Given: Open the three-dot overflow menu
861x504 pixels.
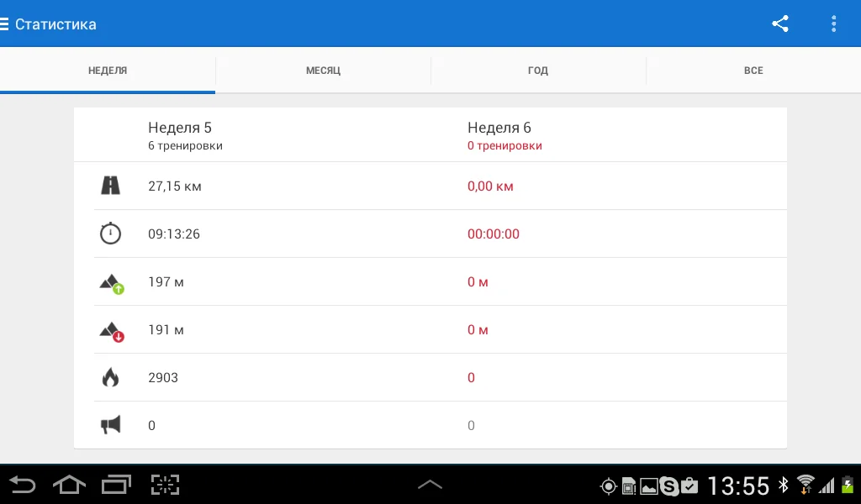Looking at the screenshot, I should pyautogui.click(x=833, y=24).
